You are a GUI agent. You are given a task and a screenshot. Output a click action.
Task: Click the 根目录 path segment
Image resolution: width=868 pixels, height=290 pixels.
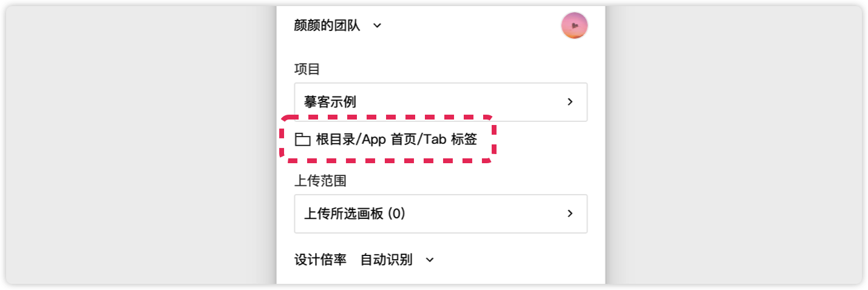[x=333, y=140]
